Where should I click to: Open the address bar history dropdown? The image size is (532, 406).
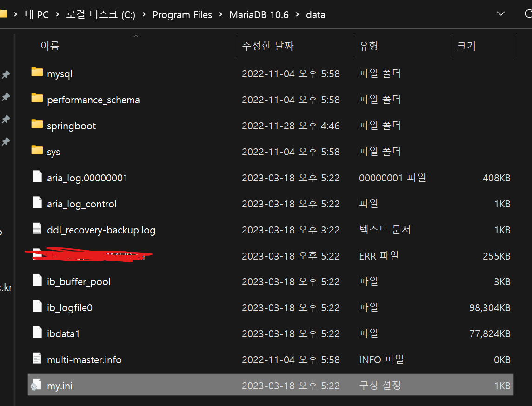click(501, 14)
